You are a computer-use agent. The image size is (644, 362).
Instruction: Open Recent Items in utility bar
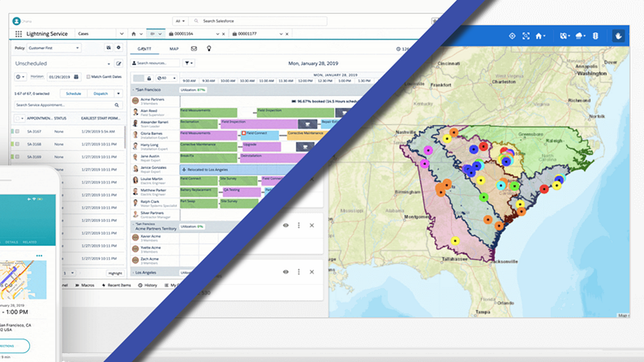(x=116, y=285)
